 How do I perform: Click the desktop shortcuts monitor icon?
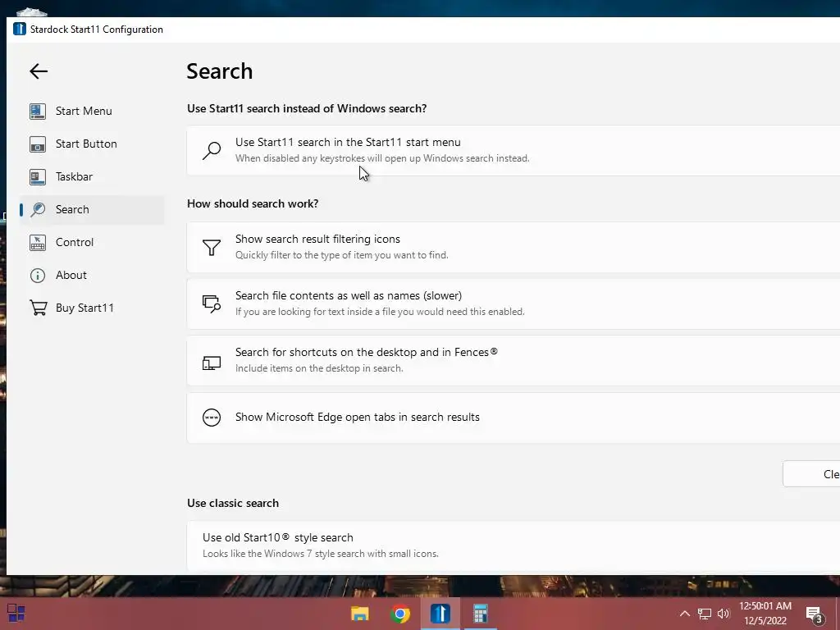pyautogui.click(x=212, y=363)
